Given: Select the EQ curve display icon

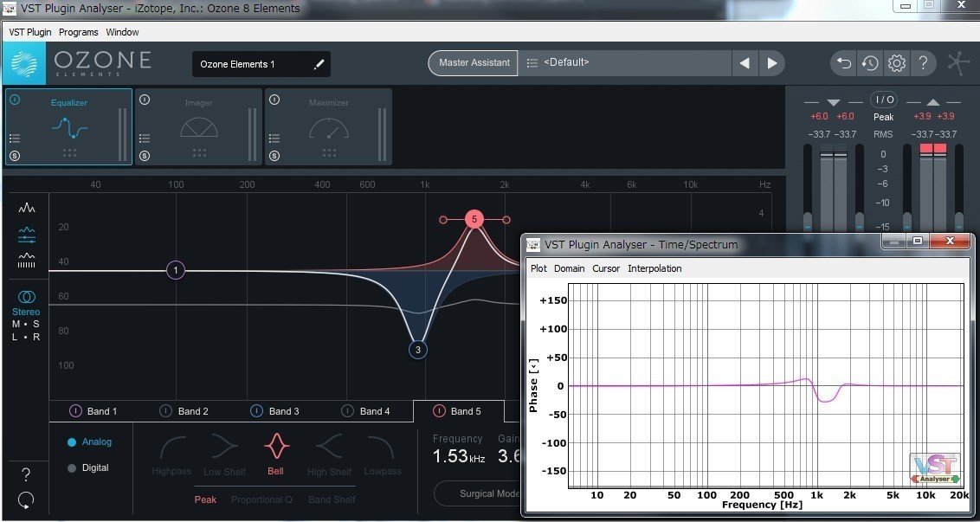Looking at the screenshot, I should point(27,235).
